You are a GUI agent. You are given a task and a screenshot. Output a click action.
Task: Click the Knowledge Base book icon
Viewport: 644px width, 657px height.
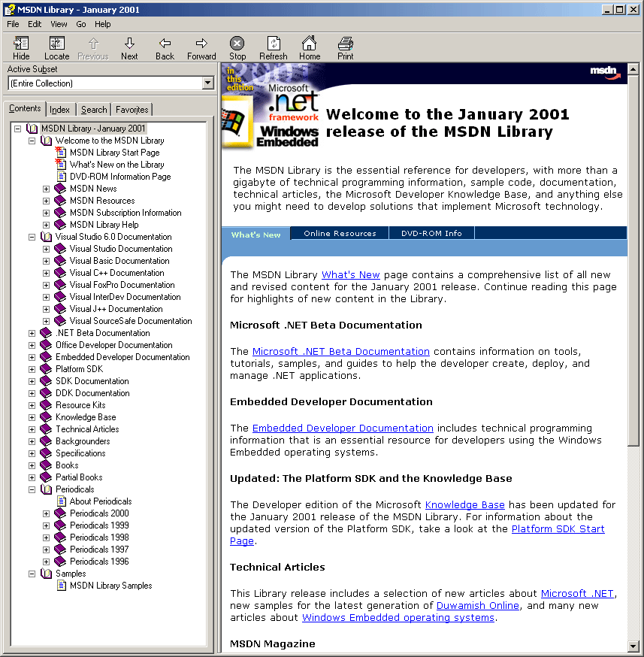[46, 417]
